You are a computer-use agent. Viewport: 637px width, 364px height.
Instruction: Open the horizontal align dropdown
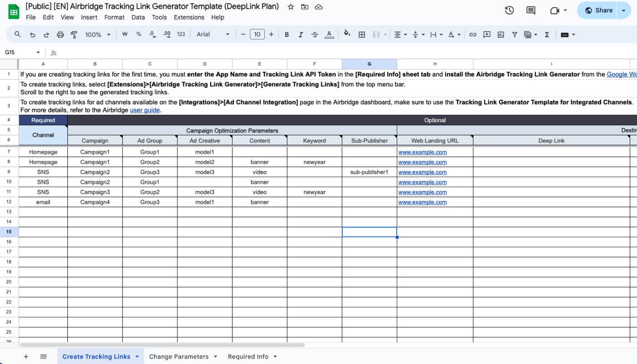pyautogui.click(x=400, y=35)
